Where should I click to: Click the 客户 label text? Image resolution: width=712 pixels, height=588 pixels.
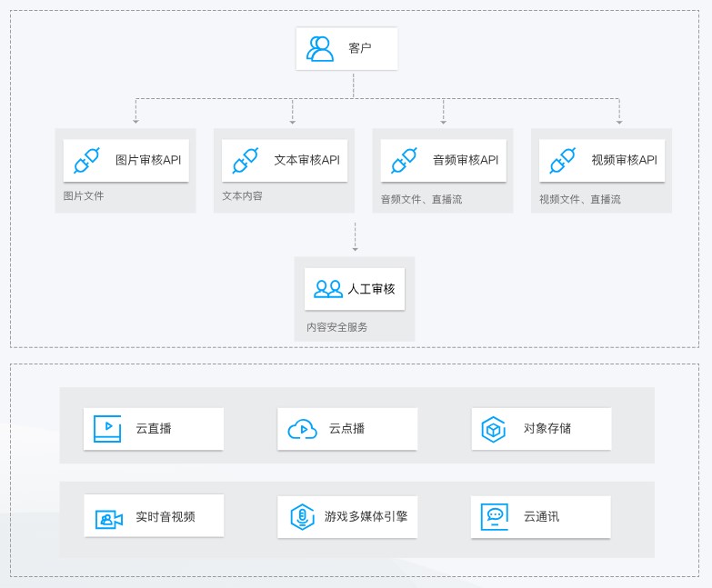tap(360, 48)
